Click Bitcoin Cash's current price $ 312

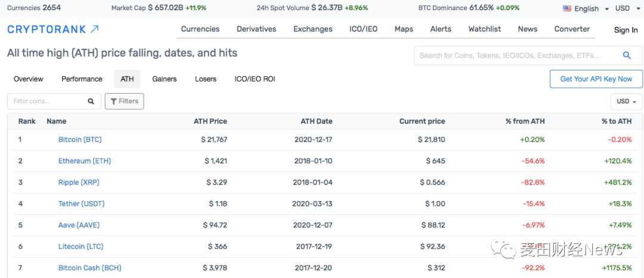[x=436, y=268]
